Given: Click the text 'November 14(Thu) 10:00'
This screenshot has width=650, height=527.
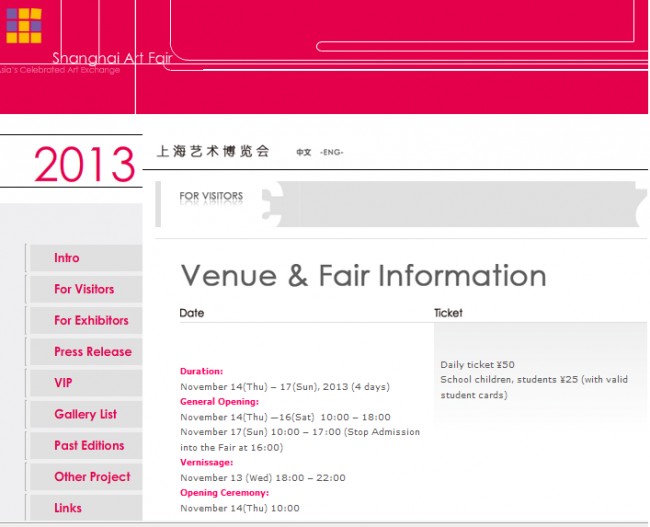Looking at the screenshot, I should click(240, 508).
